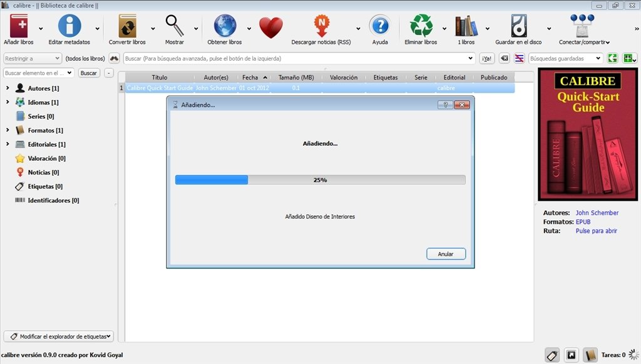641x364 pixels.
Task: Toggle search highlighting icon
Action: tap(519, 58)
